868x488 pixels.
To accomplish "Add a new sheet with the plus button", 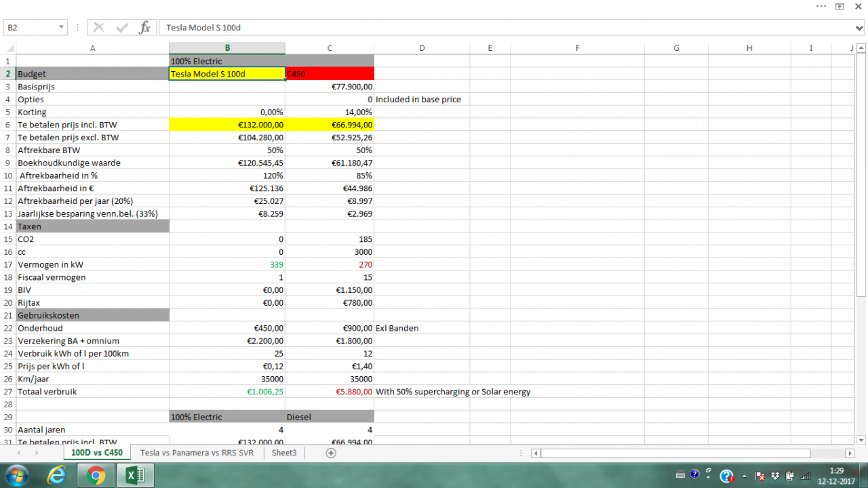I will pyautogui.click(x=331, y=453).
